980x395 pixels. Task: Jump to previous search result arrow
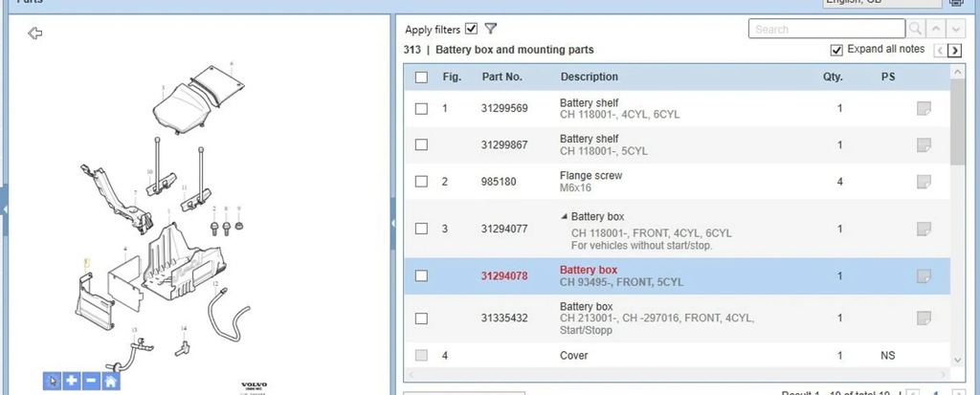936,29
